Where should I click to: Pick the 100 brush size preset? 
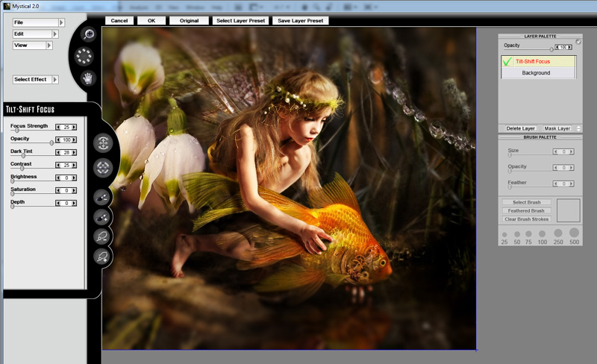tap(543, 234)
